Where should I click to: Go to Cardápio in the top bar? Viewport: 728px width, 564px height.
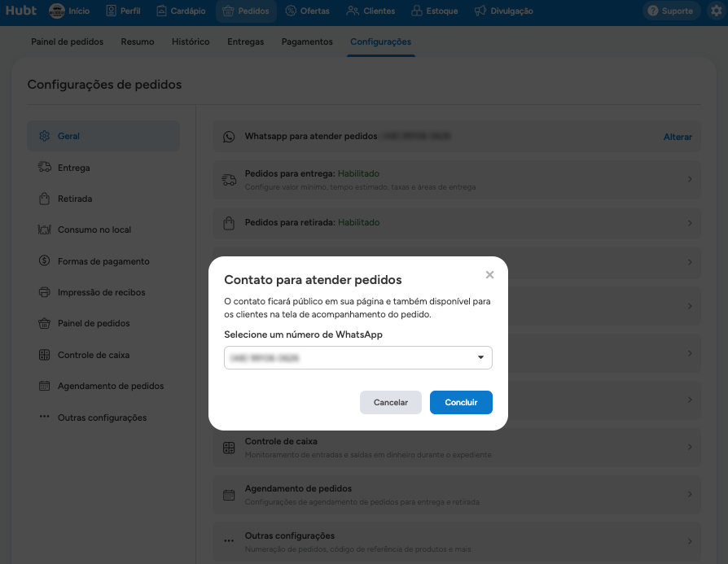coord(181,11)
